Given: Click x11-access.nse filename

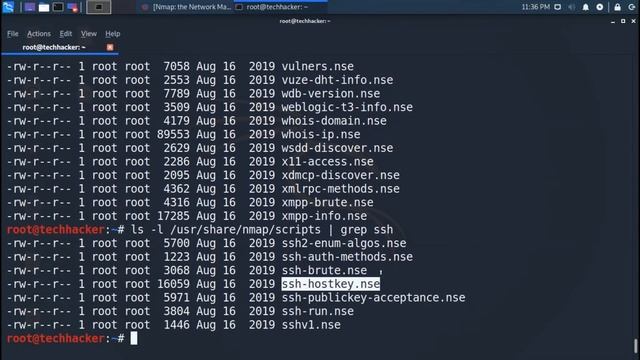Looking at the screenshot, I should click(x=327, y=162).
